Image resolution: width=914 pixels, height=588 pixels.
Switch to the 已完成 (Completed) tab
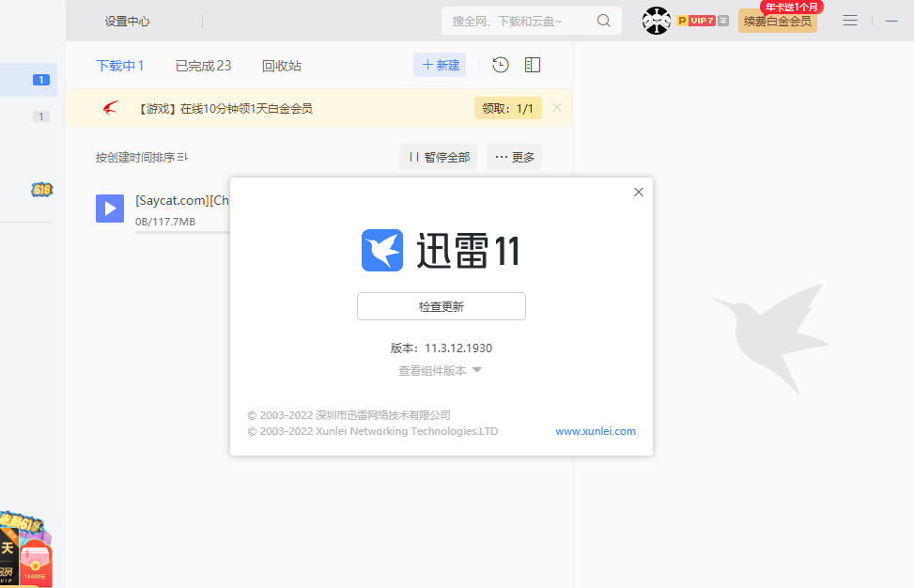pos(205,65)
